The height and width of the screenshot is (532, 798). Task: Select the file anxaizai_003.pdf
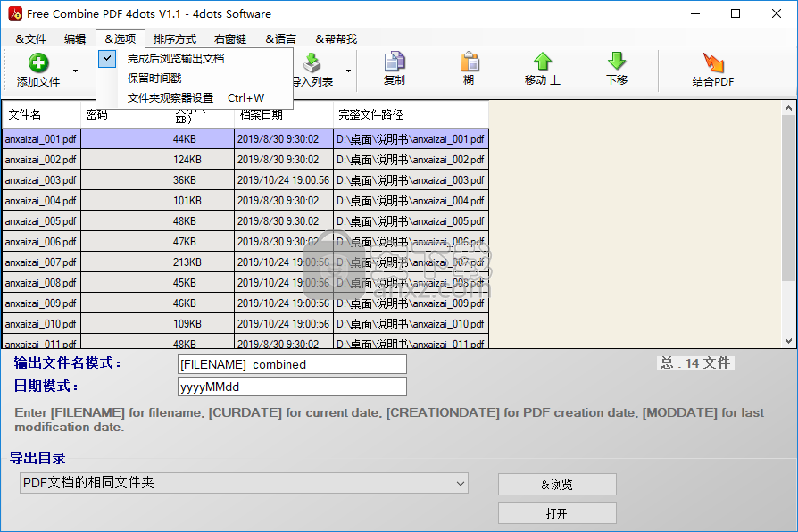[x=41, y=180]
